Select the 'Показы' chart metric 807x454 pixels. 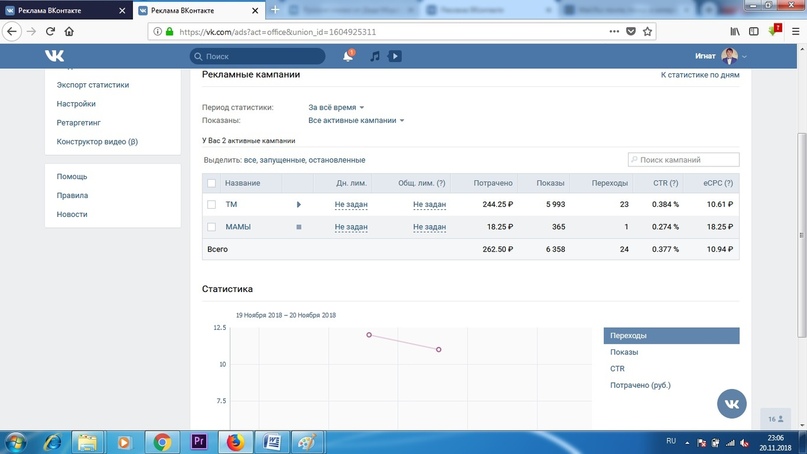click(624, 352)
